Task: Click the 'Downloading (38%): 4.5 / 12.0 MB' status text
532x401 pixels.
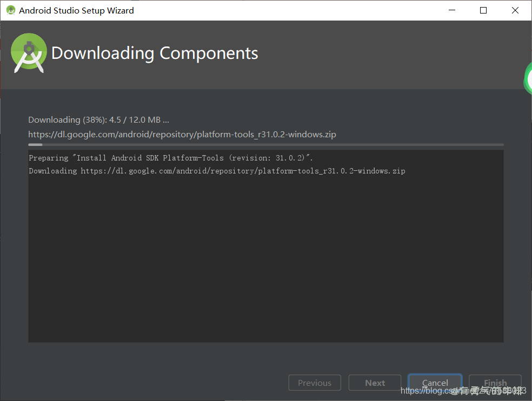Action: (98, 120)
